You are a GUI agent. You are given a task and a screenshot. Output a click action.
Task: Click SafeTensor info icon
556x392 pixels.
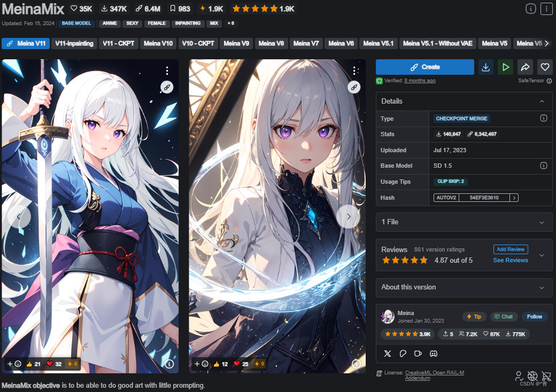[549, 81]
